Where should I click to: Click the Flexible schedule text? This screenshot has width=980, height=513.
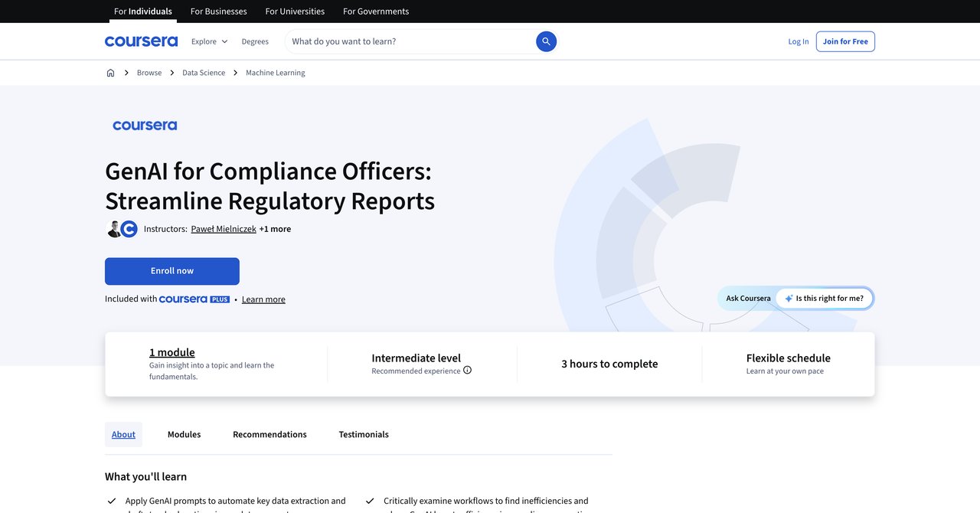[x=789, y=358]
